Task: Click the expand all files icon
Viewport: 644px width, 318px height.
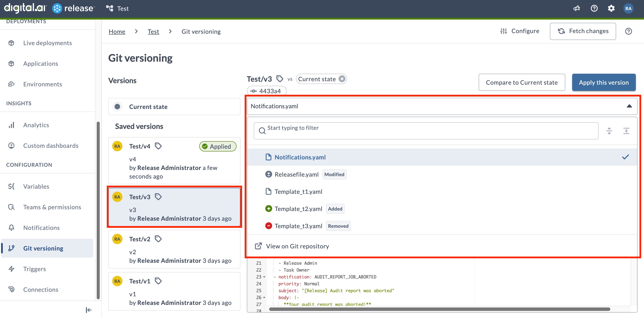Action: coord(626,131)
